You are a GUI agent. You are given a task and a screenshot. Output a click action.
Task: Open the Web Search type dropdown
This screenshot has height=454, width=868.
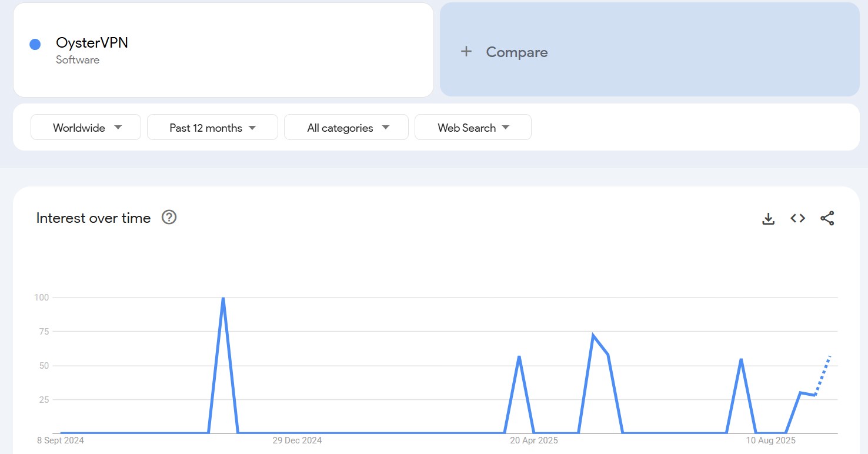[x=473, y=128]
